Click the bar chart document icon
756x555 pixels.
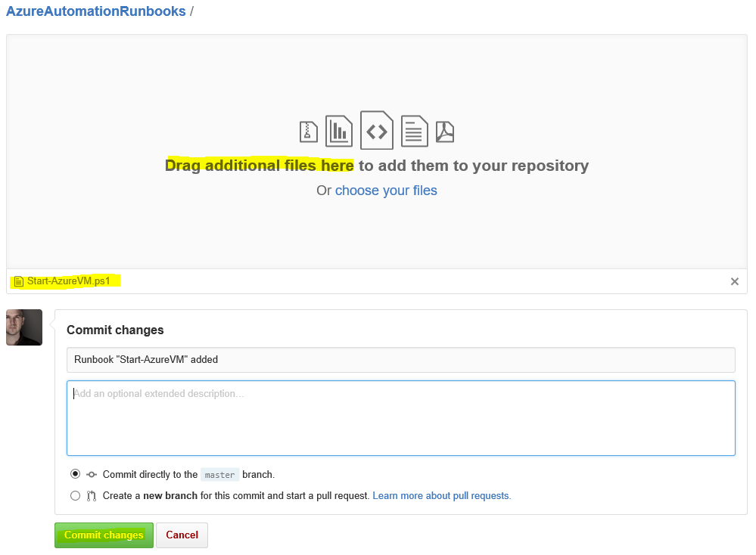tap(339, 131)
